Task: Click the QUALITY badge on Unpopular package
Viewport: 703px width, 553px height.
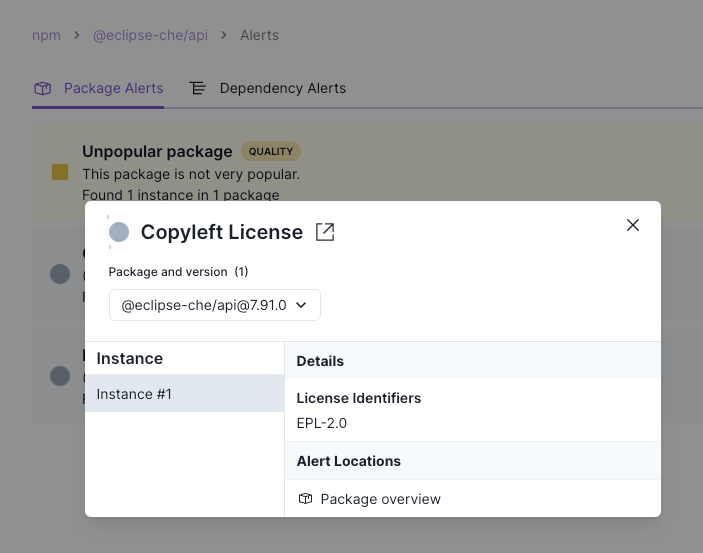Action: tap(271, 152)
